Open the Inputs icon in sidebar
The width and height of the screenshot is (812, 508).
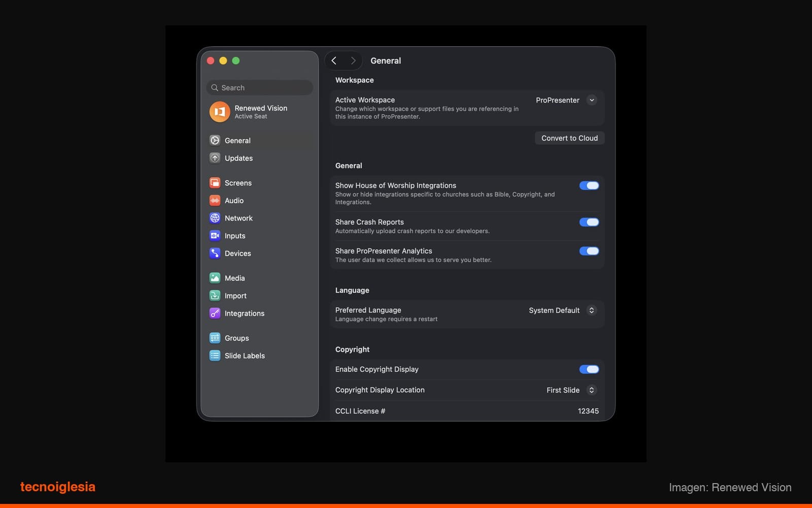215,236
